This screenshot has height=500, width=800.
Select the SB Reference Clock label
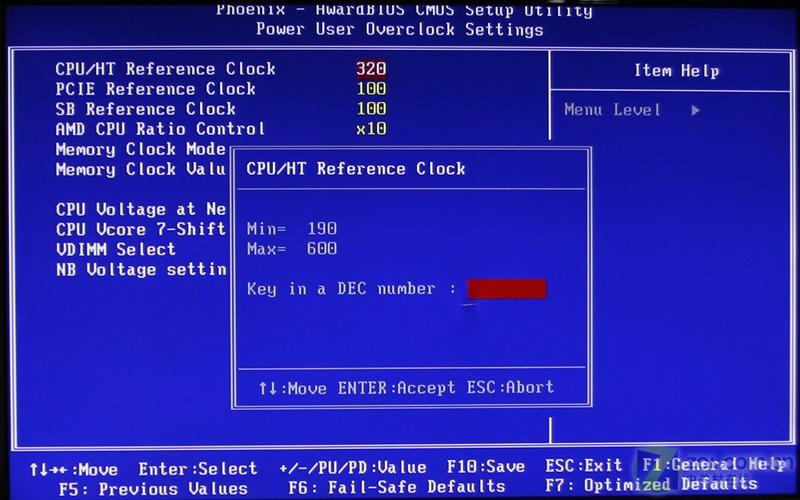(145, 109)
